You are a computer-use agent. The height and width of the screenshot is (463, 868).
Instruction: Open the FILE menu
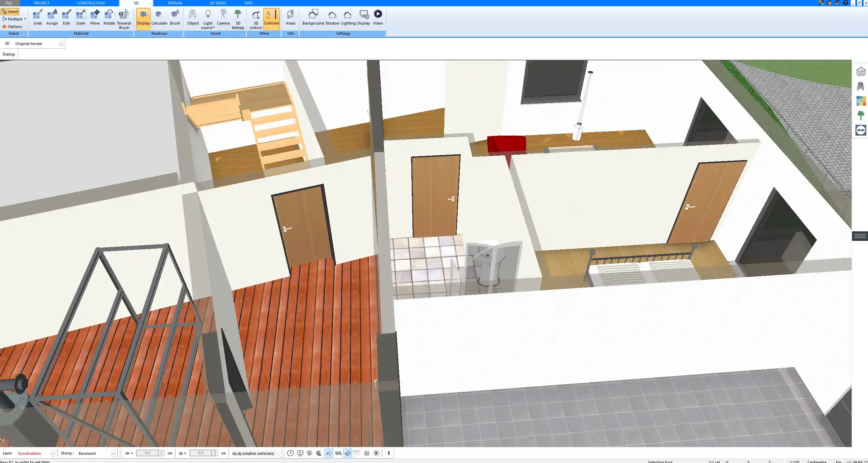(x=9, y=3)
